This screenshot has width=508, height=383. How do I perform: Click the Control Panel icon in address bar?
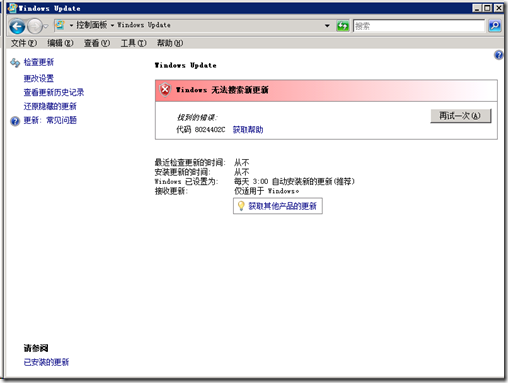(x=60, y=25)
